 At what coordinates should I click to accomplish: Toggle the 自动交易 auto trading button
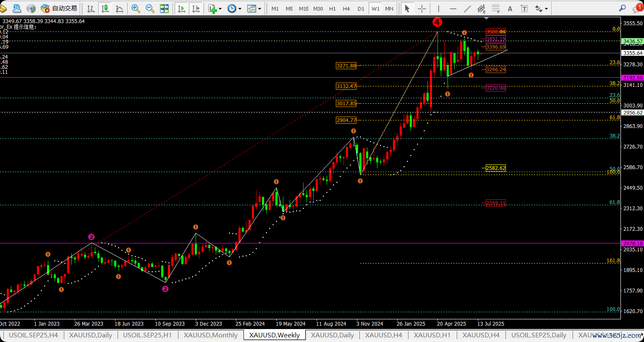tap(59, 8)
